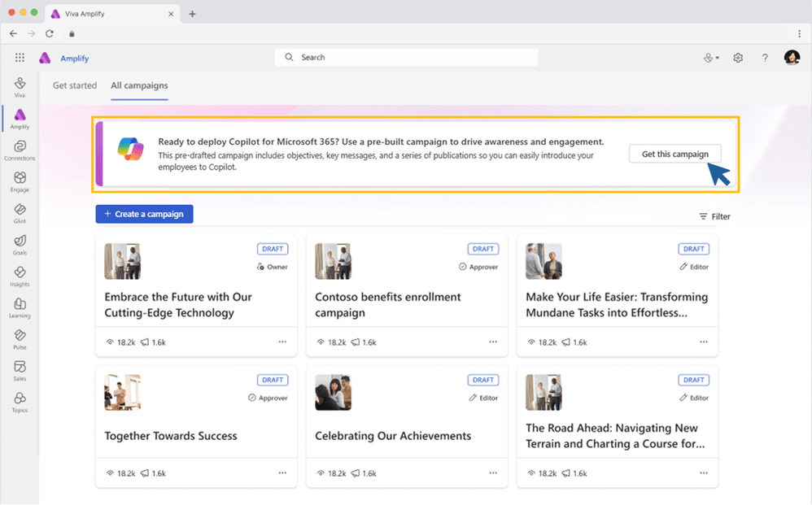
Task: Open the Viva Engage module from sidebar
Action: 20,179
